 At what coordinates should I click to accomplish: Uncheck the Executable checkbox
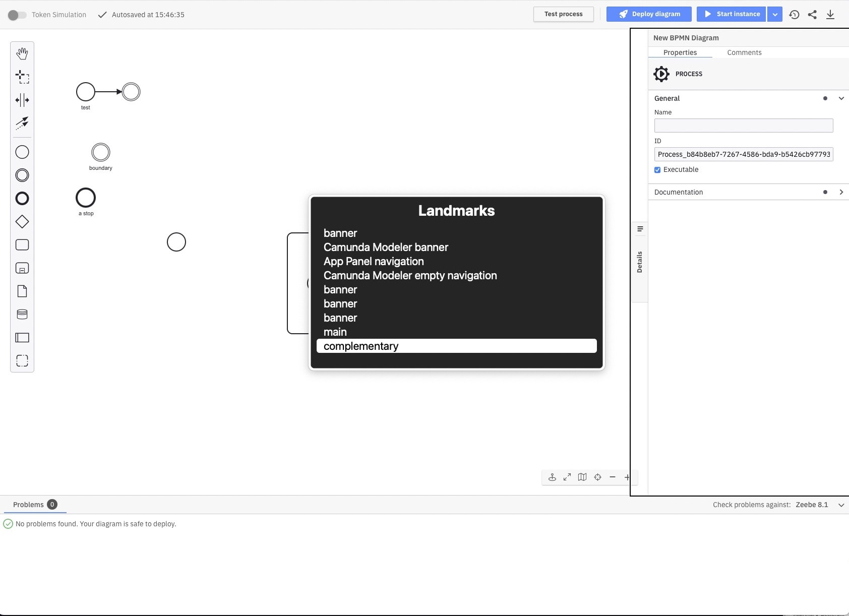(x=657, y=170)
